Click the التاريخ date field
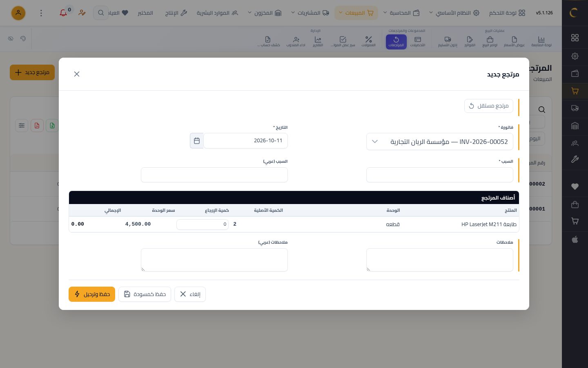 [x=246, y=141]
